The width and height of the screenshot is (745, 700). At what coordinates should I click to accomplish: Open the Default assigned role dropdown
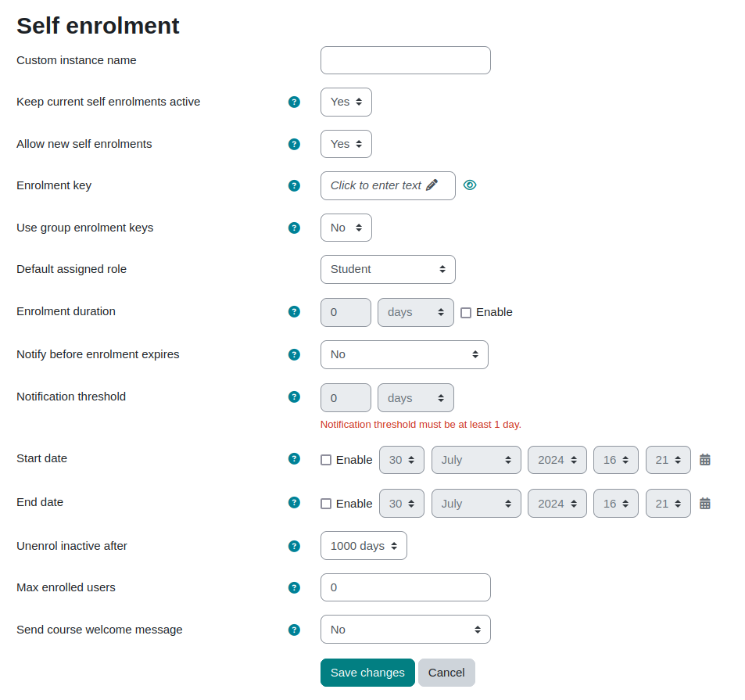click(388, 270)
